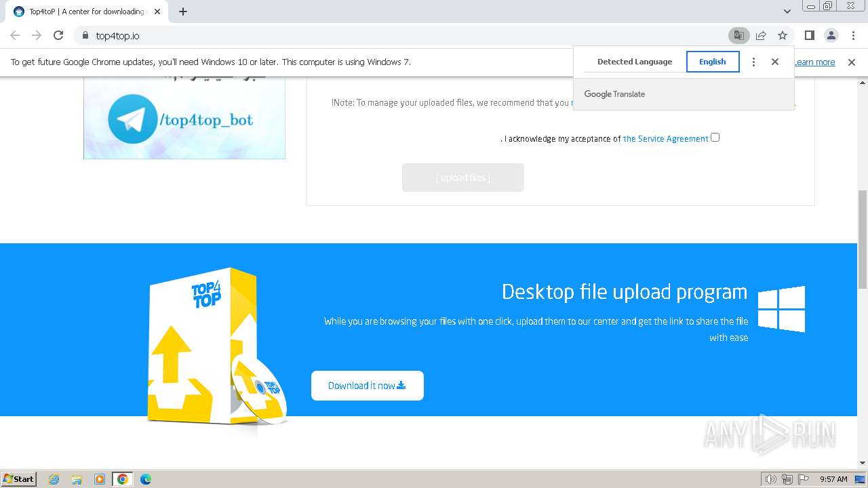Toggle the Google Translate icon in address bar

[738, 35]
